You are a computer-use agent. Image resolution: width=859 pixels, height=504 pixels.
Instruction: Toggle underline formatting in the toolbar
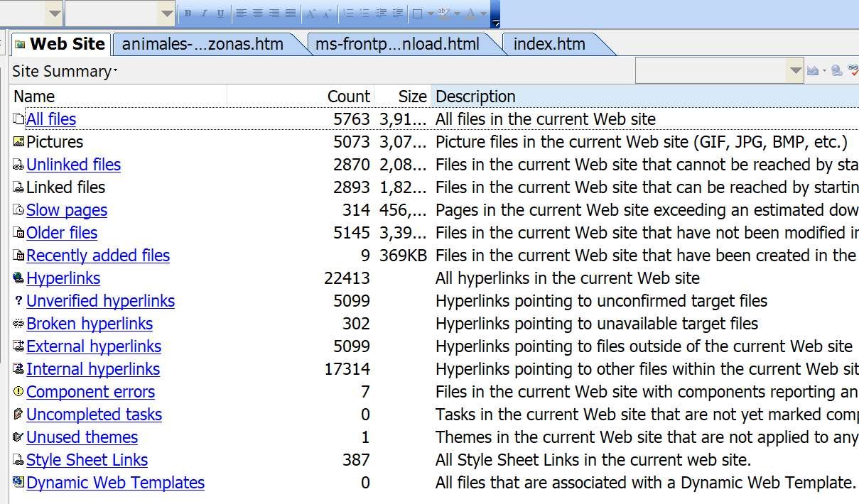220,13
